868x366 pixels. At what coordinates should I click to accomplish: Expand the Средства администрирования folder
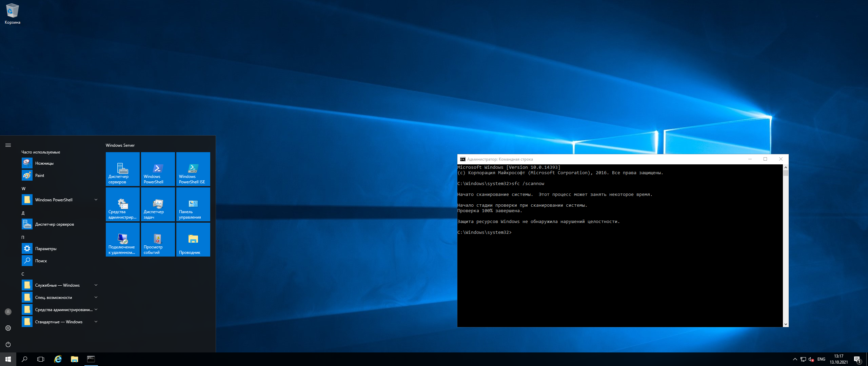[x=59, y=310]
